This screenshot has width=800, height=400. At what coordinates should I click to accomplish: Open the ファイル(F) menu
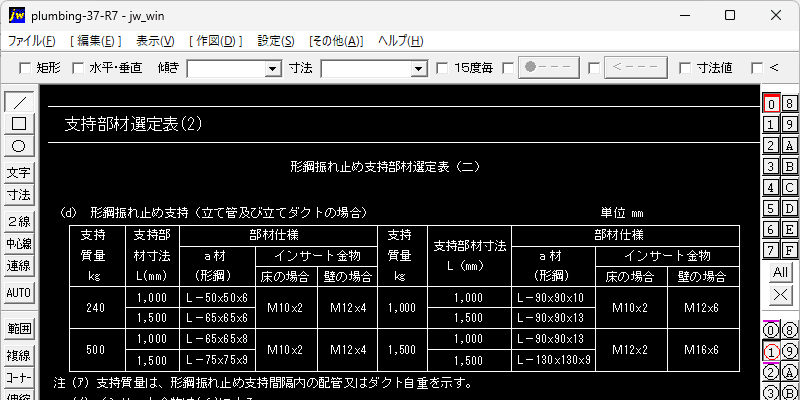32,41
